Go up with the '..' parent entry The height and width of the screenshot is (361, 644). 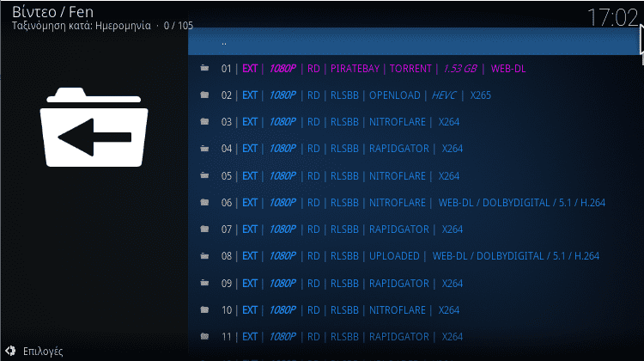(415, 41)
